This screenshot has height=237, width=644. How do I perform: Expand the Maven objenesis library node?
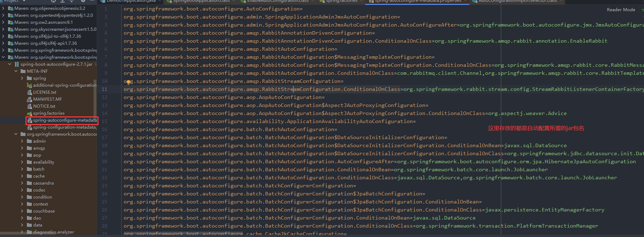click(3, 8)
